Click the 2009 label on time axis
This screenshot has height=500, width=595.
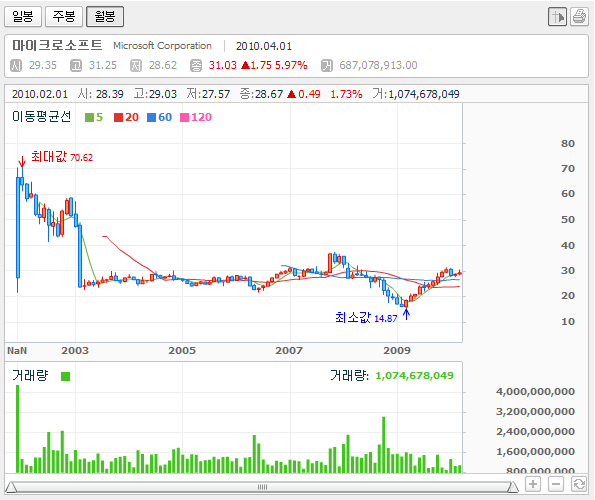click(397, 351)
